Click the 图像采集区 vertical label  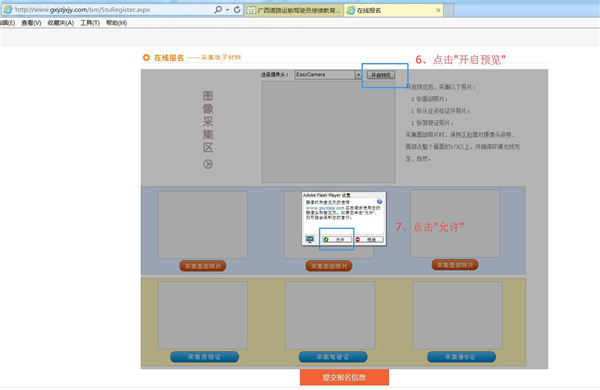(208, 122)
